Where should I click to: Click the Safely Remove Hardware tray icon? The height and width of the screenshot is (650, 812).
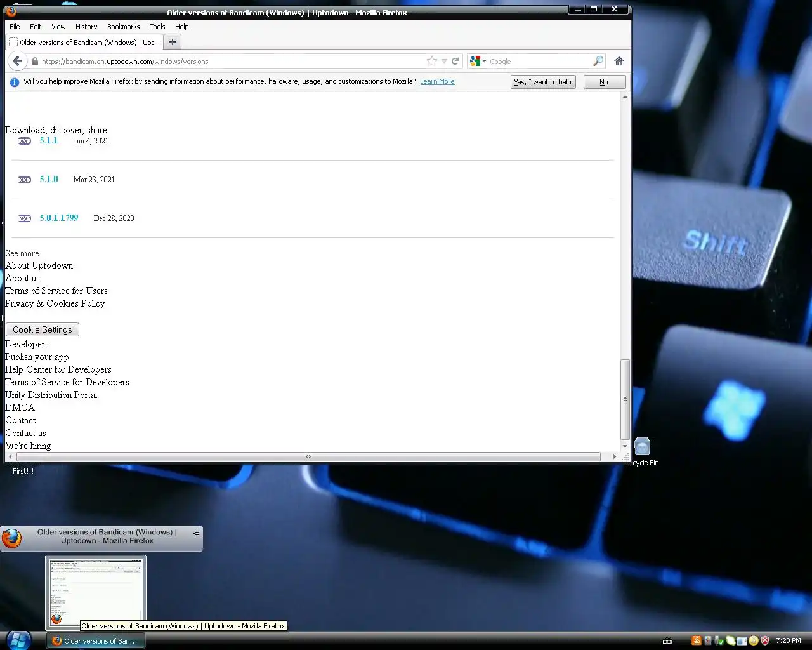[x=719, y=640]
